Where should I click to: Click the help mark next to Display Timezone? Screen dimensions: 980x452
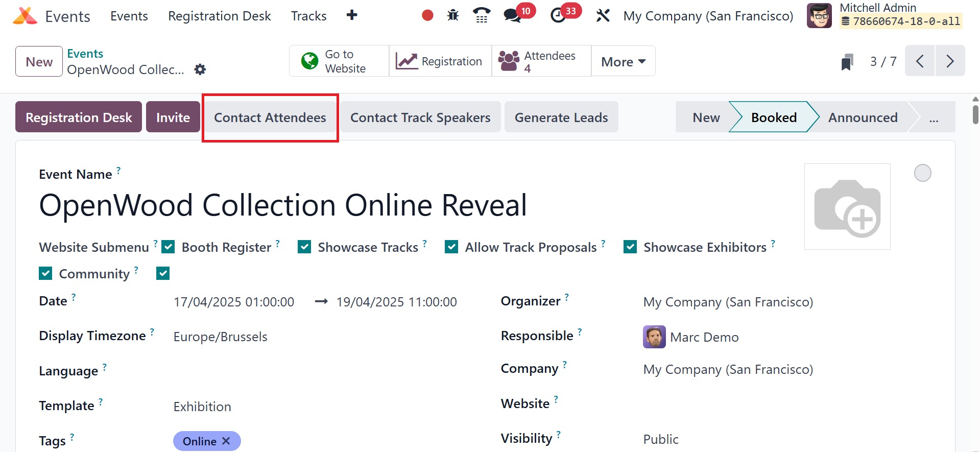point(152,332)
